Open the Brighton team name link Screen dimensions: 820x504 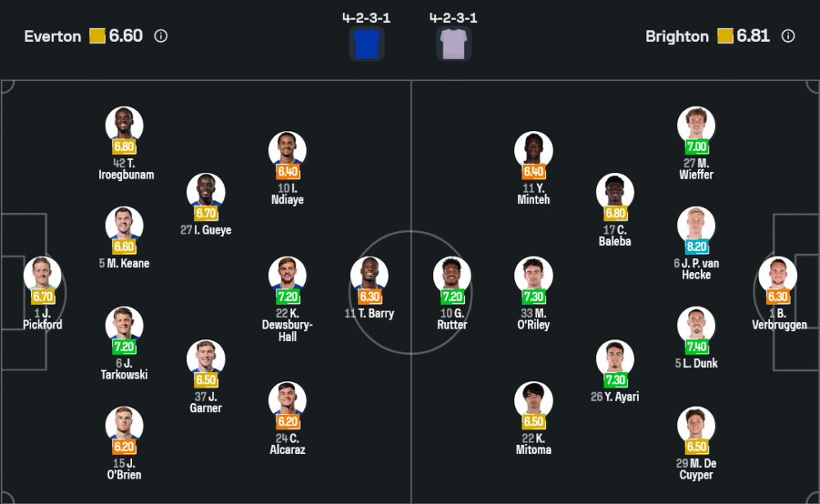(x=676, y=36)
